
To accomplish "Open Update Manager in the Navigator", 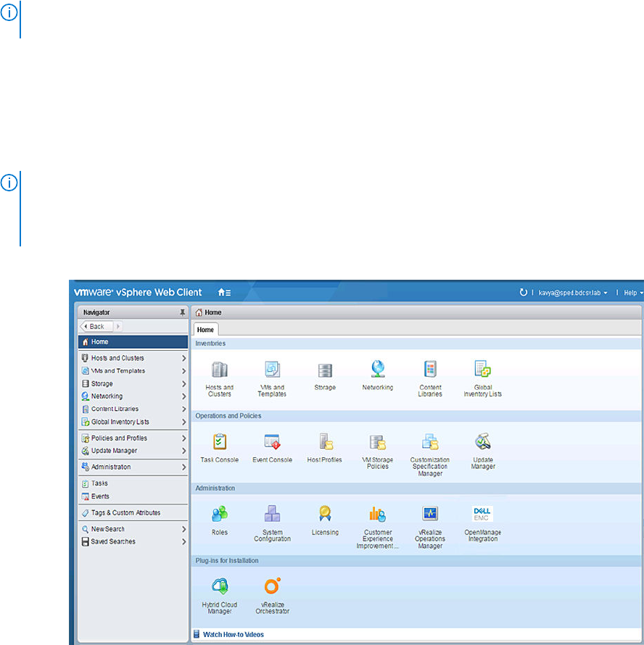I will click(133, 451).
